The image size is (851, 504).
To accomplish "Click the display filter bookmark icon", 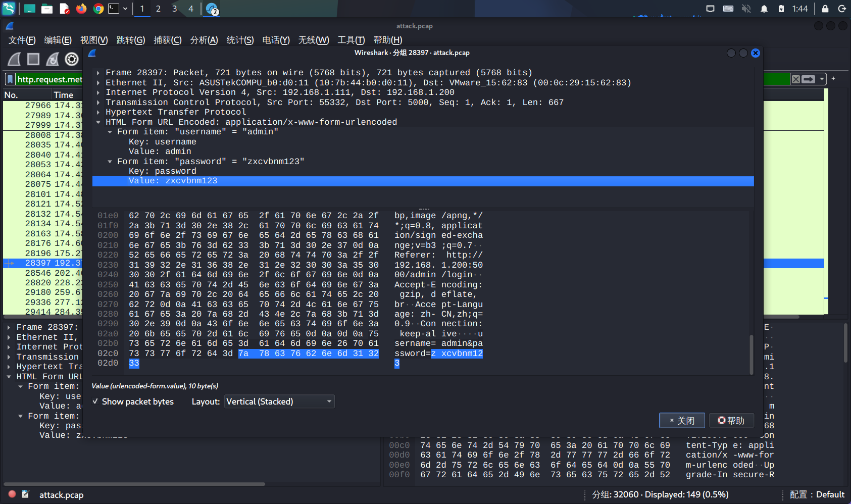I will pyautogui.click(x=10, y=79).
